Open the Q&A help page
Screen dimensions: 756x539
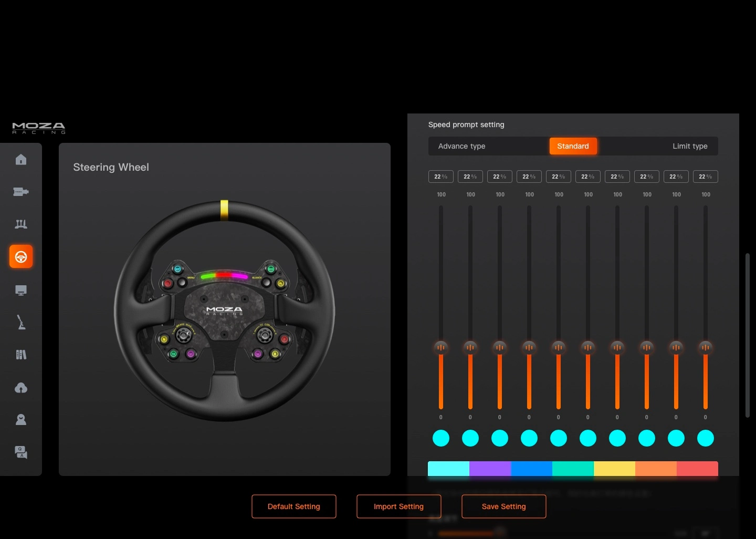[21, 452]
